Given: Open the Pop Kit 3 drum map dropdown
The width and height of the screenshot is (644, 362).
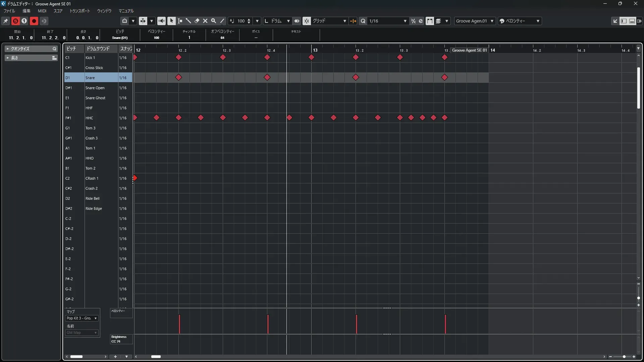Looking at the screenshot, I should pyautogui.click(x=82, y=318).
